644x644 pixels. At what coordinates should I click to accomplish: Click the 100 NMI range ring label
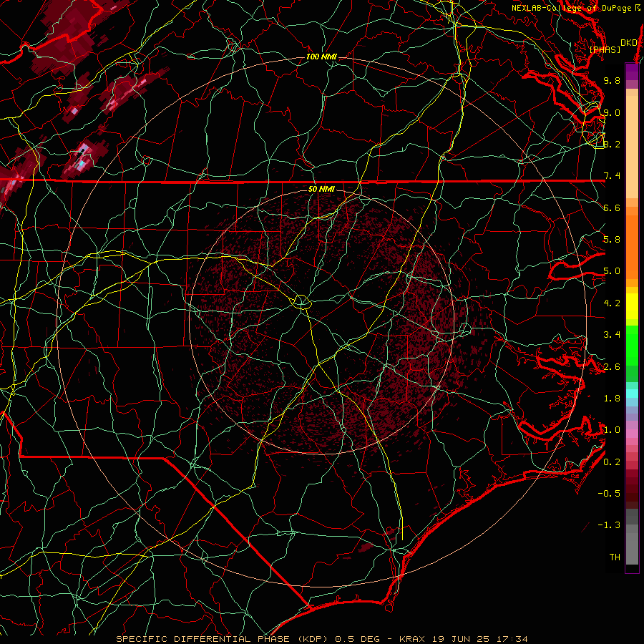tap(321, 57)
